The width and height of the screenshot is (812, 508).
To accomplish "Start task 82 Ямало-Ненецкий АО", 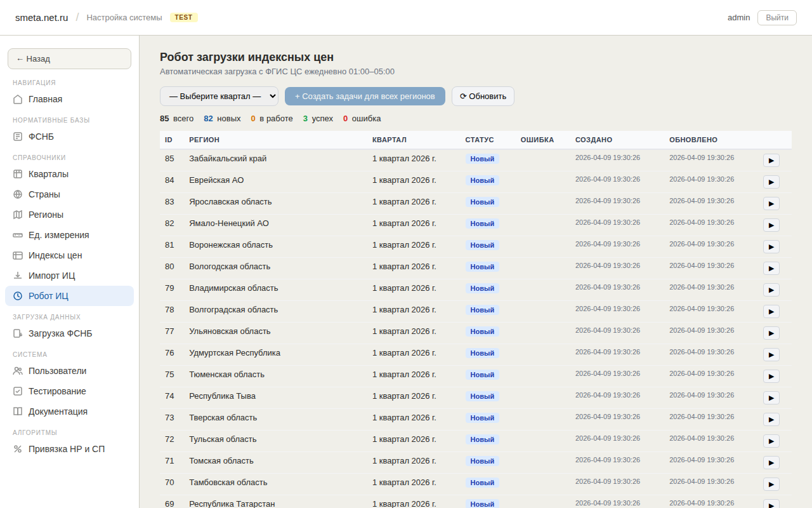I will click(x=771, y=225).
